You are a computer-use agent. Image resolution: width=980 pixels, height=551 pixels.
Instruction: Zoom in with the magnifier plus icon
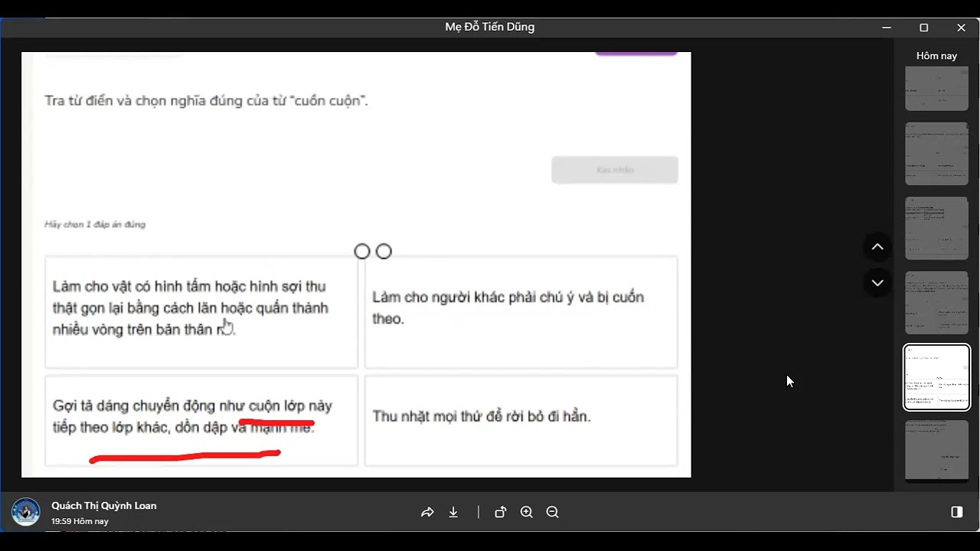tap(527, 513)
